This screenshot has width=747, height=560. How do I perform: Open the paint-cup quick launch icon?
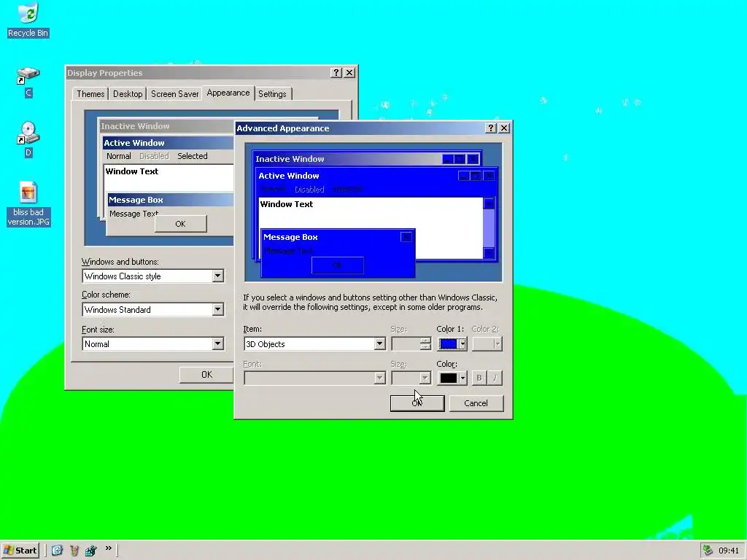pyautogui.click(x=74, y=551)
